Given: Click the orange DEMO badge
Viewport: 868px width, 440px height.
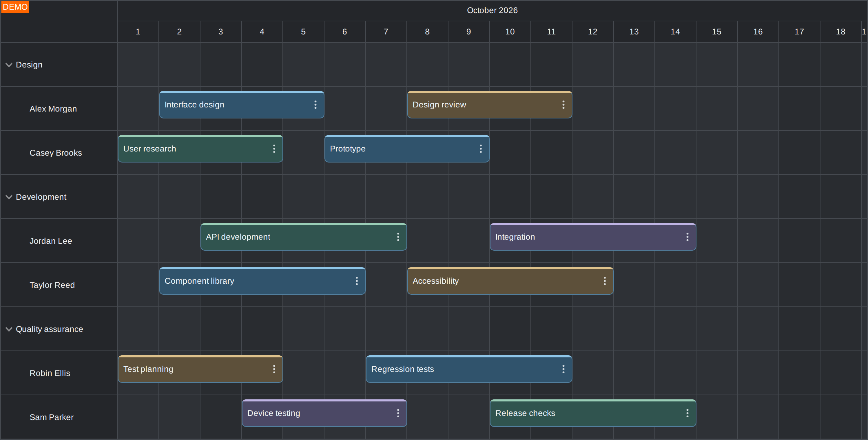Looking at the screenshot, I should pyautogui.click(x=15, y=7).
